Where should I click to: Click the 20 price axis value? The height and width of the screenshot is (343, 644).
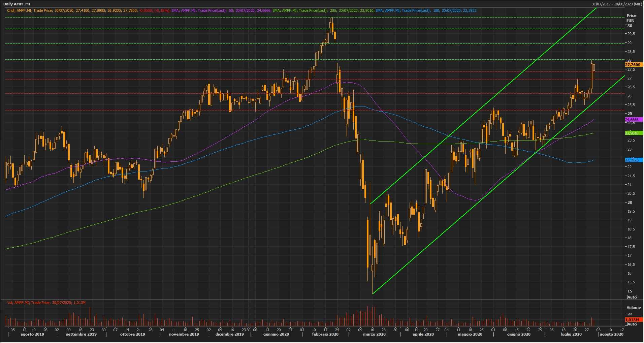[630, 202]
